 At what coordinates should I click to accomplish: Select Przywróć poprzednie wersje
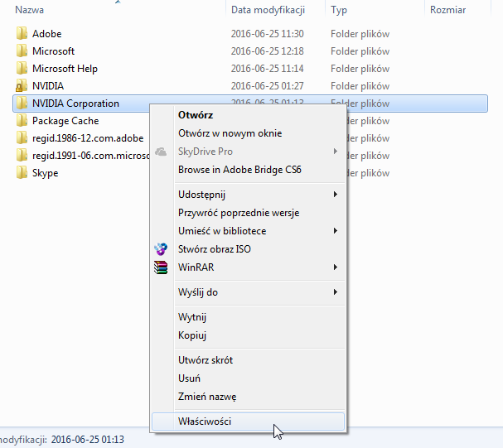tap(249, 213)
